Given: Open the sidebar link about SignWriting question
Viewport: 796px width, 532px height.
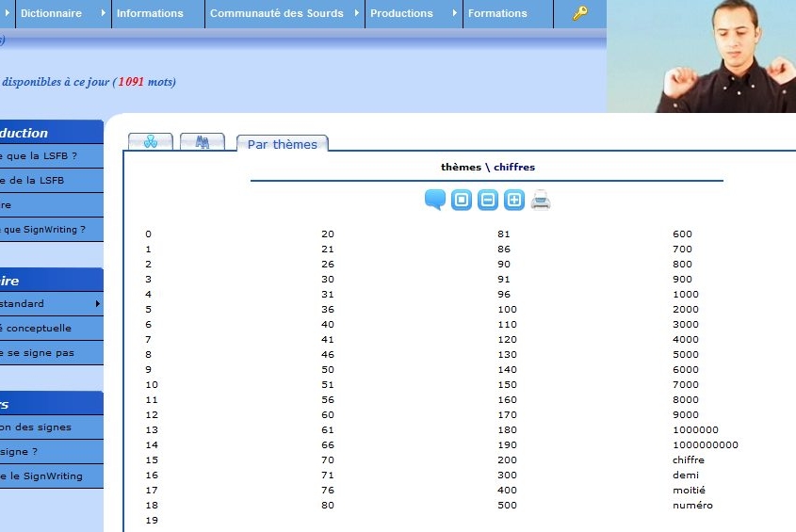Looking at the screenshot, I should [x=42, y=230].
